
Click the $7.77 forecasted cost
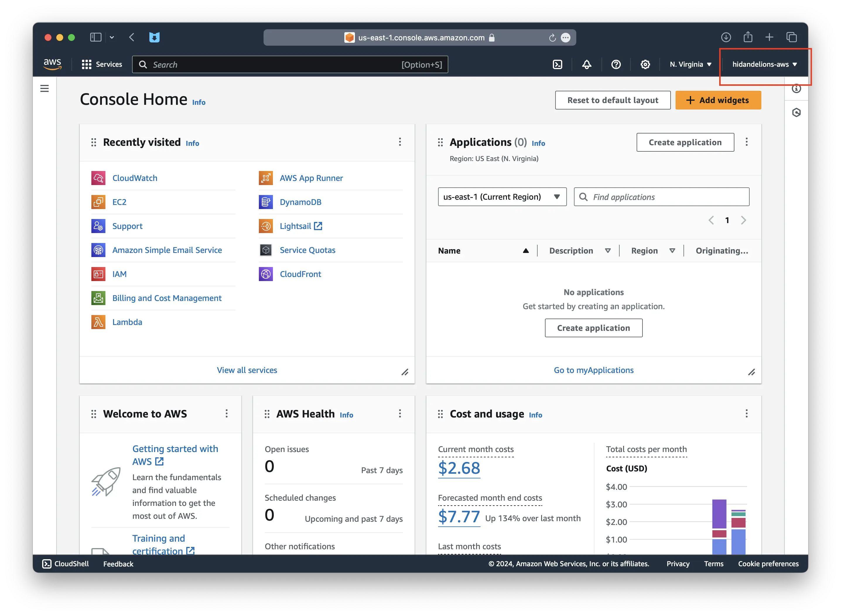[459, 517]
